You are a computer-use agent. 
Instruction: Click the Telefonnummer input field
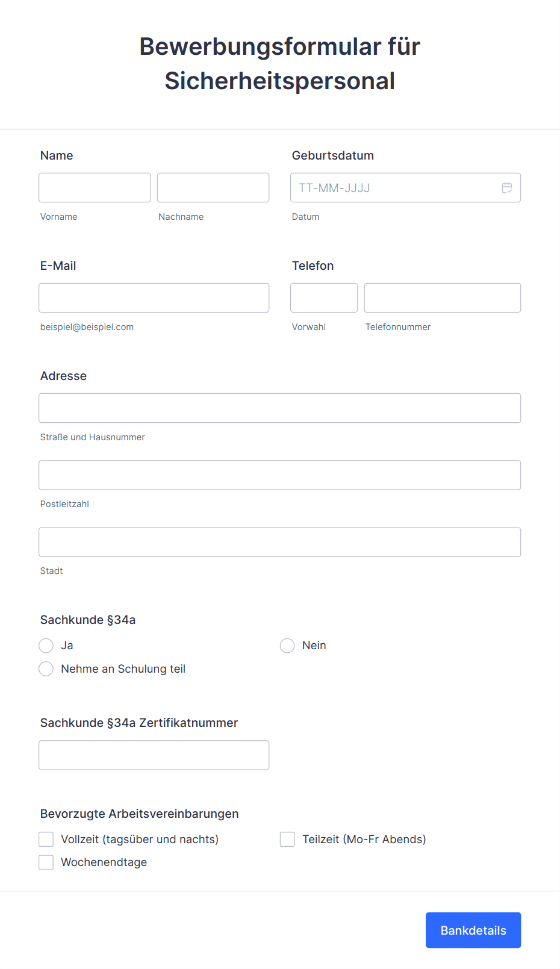(x=443, y=298)
